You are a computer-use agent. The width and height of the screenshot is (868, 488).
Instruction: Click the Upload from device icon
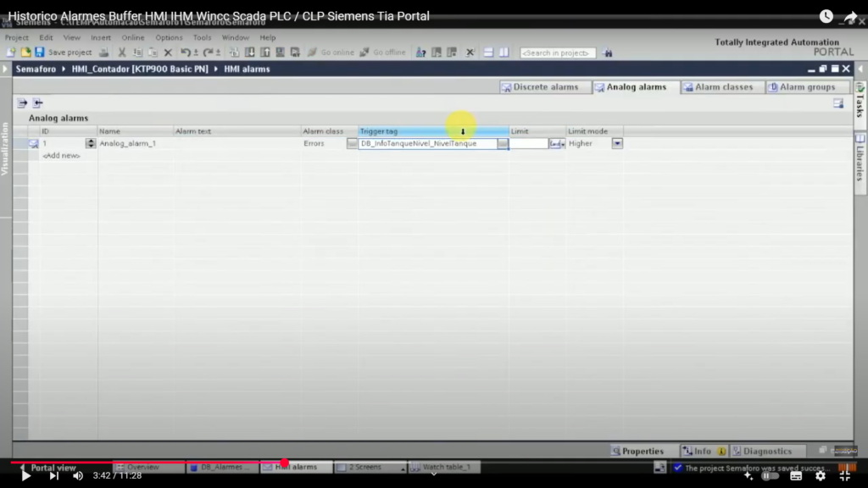265,52
